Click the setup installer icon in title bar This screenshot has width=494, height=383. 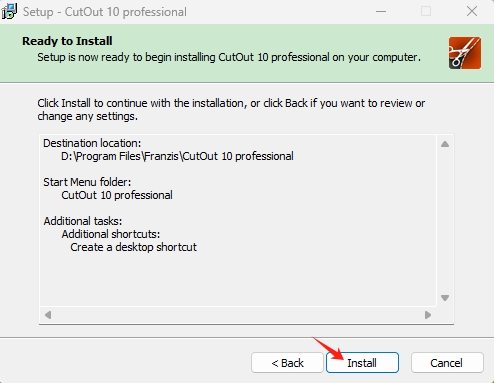[x=9, y=11]
